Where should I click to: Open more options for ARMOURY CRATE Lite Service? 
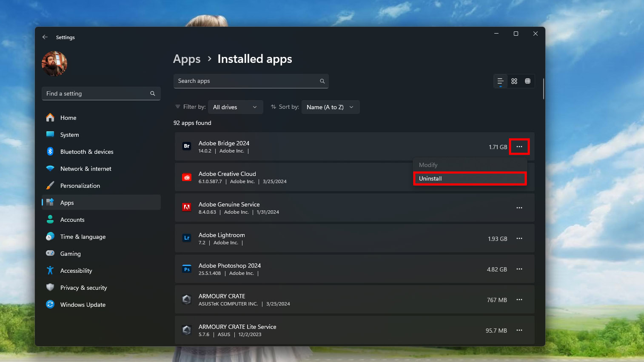point(519,331)
